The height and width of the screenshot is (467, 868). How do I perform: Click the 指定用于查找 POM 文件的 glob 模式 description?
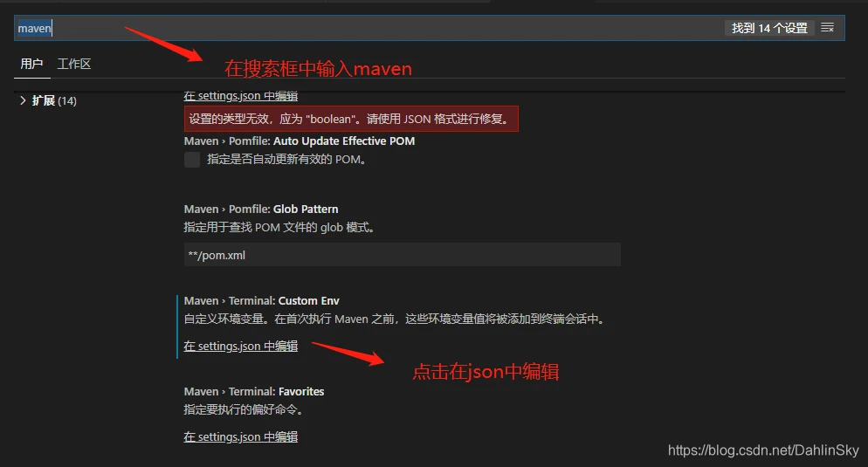279,228
